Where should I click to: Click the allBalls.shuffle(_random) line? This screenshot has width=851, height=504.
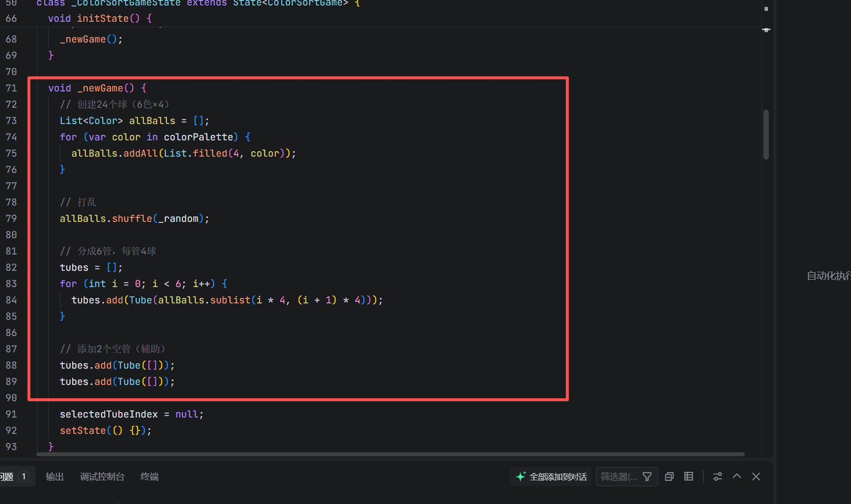coord(134,218)
